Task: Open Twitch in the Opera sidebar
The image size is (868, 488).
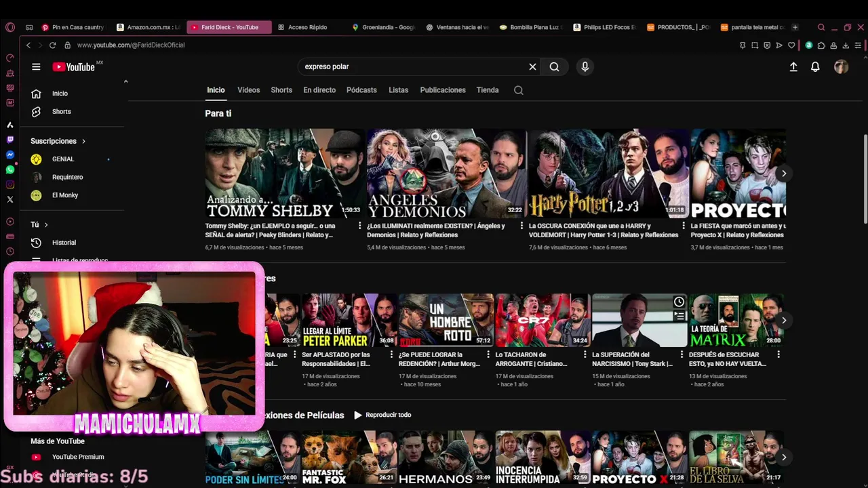Action: [x=9, y=140]
